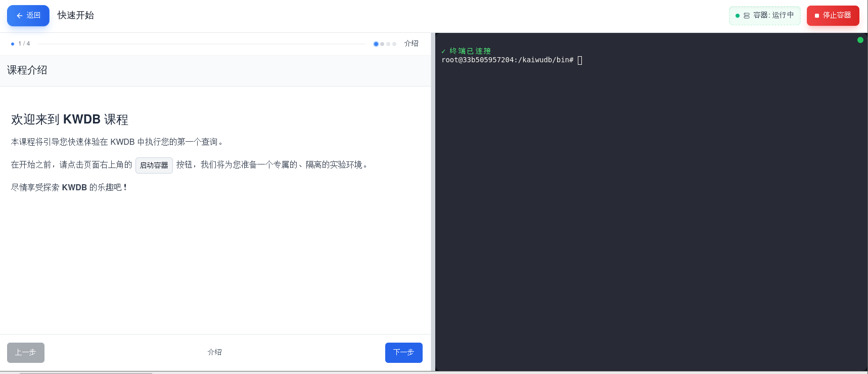Focus the terminal prompt root@33b505957204
868x374 pixels.
(x=508, y=60)
